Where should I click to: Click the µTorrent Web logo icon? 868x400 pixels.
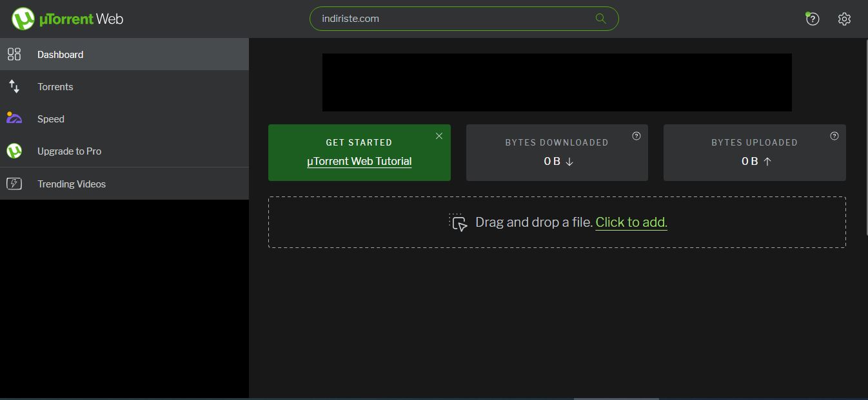click(x=23, y=19)
